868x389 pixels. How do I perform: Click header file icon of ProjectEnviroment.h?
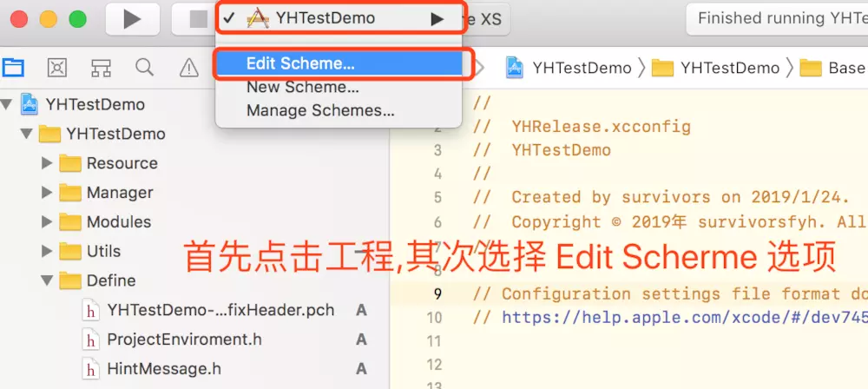(89, 340)
